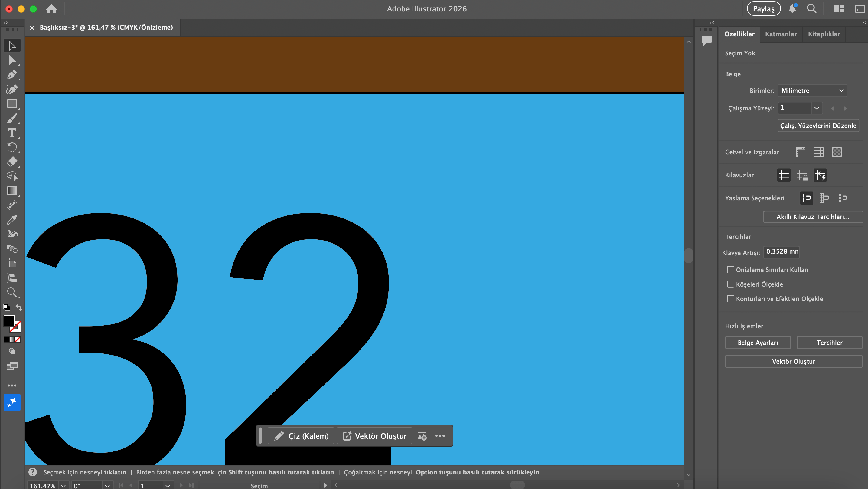The image size is (868, 489).
Task: Open the Birimler Milimetre dropdown
Action: (812, 91)
